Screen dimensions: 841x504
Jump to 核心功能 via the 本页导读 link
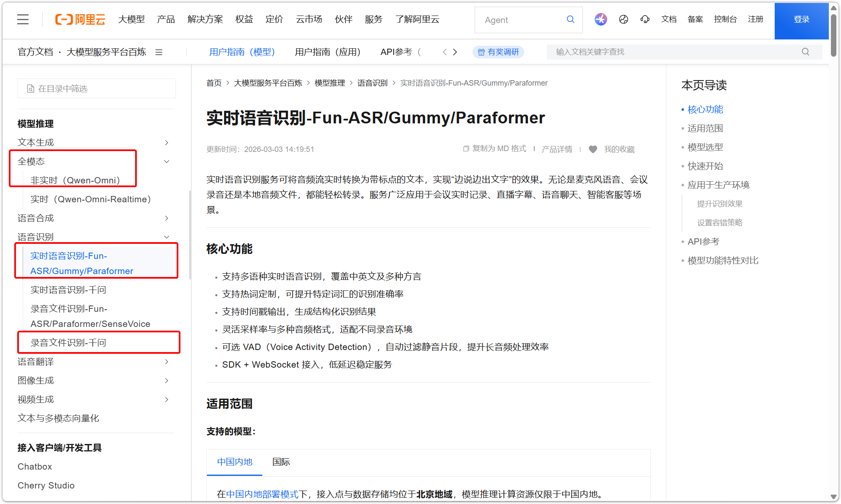(705, 109)
